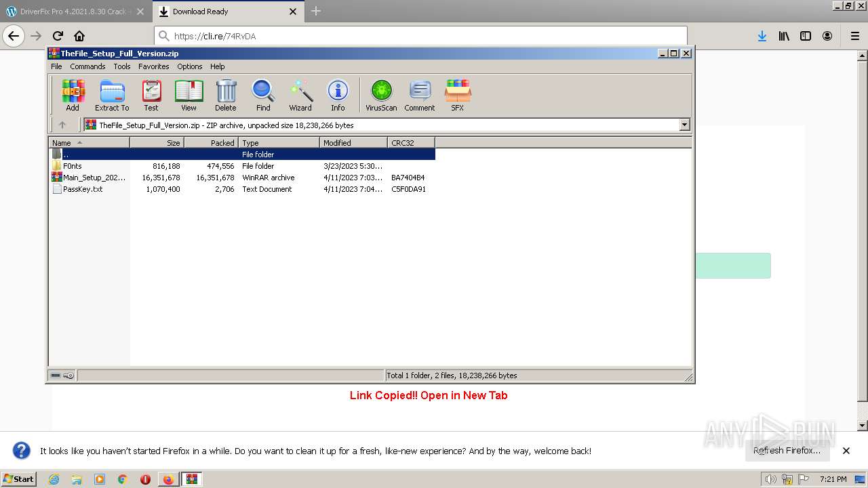Click the Refresh Firefox button
Image resolution: width=868 pixels, height=488 pixels.
click(787, 450)
